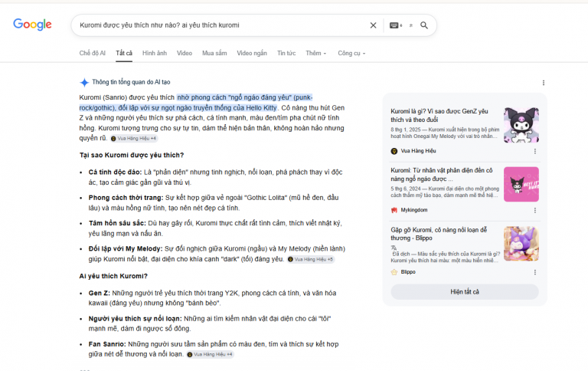
Task: Click the 'Cá tính độc đáo:' bullet text
Action: 115,172
